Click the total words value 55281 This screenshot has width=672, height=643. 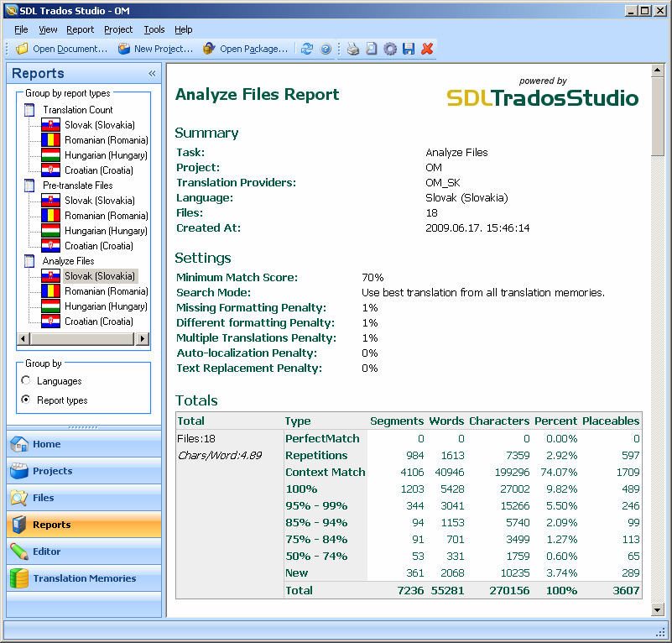pyautogui.click(x=447, y=590)
